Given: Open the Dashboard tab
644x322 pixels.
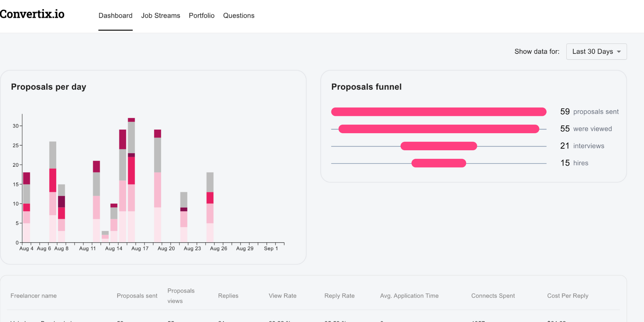Looking at the screenshot, I should (115, 16).
